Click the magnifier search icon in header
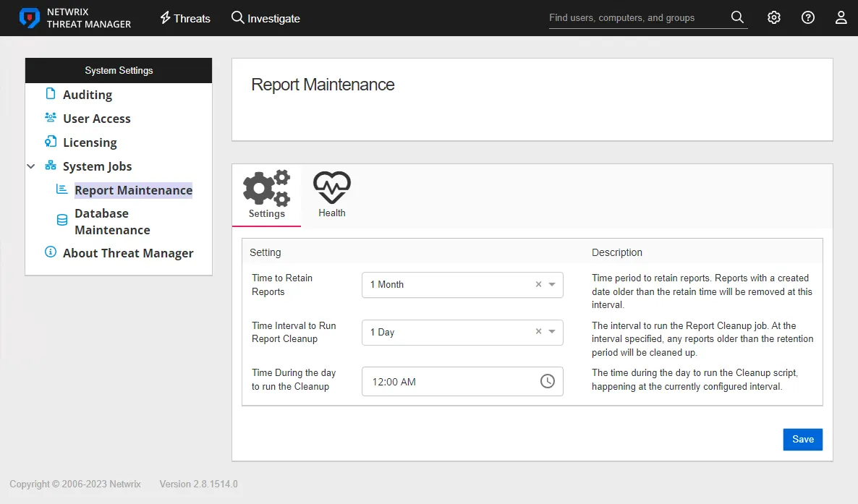Image resolution: width=858 pixels, height=504 pixels. (x=737, y=17)
